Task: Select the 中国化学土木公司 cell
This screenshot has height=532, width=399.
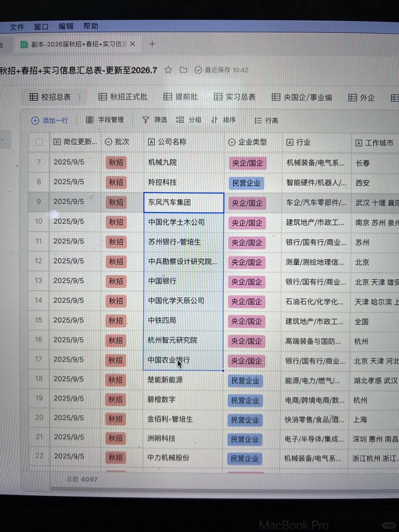Action: coord(184,222)
